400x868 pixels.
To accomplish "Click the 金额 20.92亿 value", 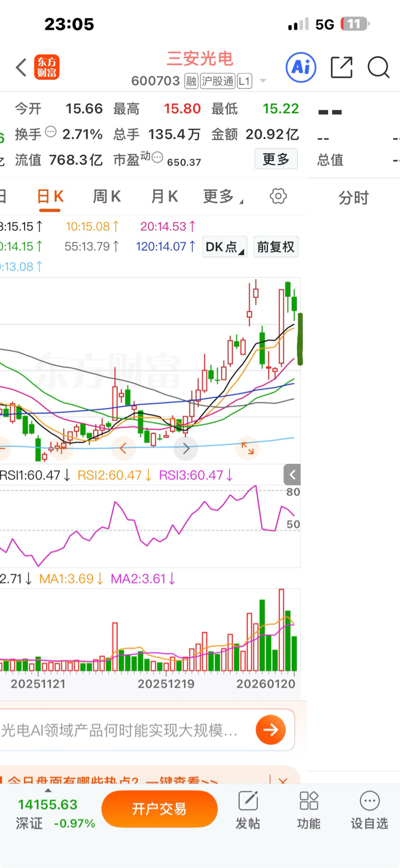I will tap(272, 134).
